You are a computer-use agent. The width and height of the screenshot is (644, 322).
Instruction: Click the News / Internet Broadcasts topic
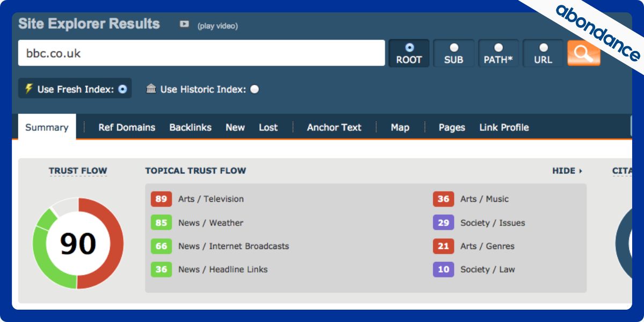point(233,246)
